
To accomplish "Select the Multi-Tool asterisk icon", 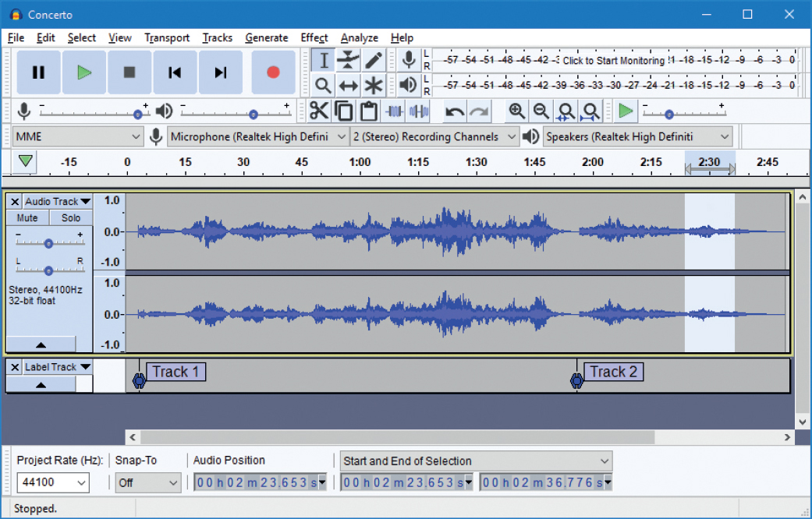I will tap(374, 86).
